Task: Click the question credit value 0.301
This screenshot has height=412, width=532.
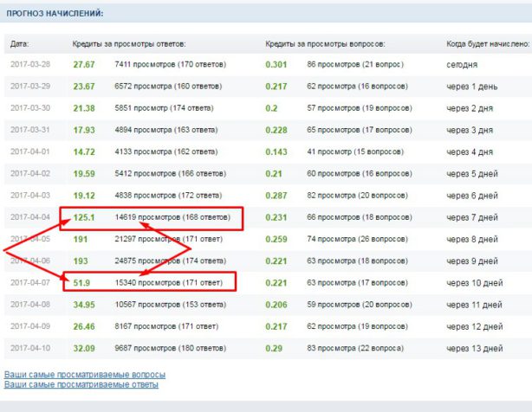Action: click(x=276, y=64)
